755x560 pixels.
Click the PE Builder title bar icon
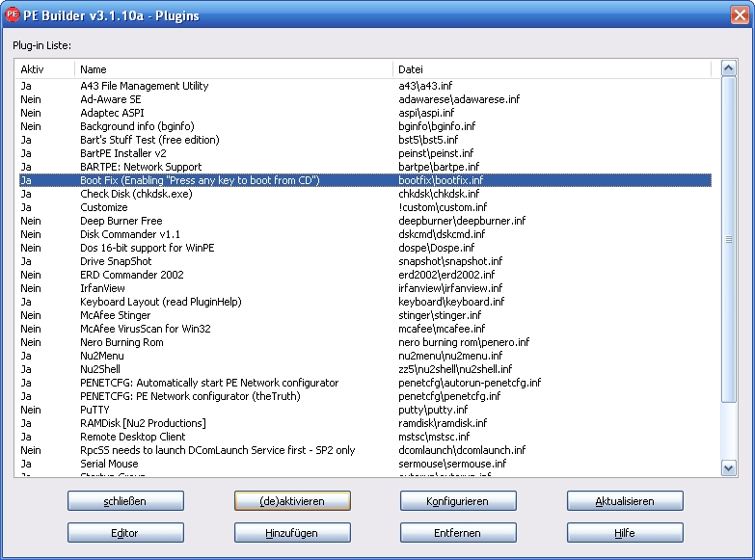(13, 13)
